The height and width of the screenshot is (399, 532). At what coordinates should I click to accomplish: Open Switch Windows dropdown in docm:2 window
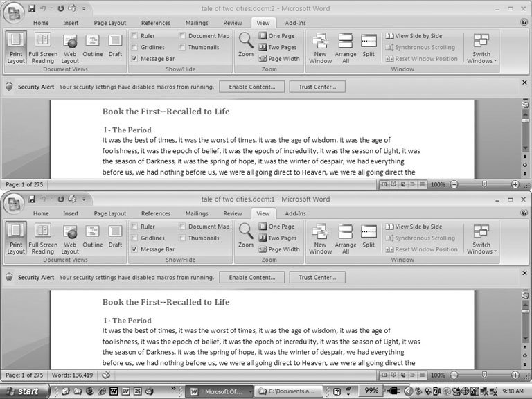coord(481,47)
